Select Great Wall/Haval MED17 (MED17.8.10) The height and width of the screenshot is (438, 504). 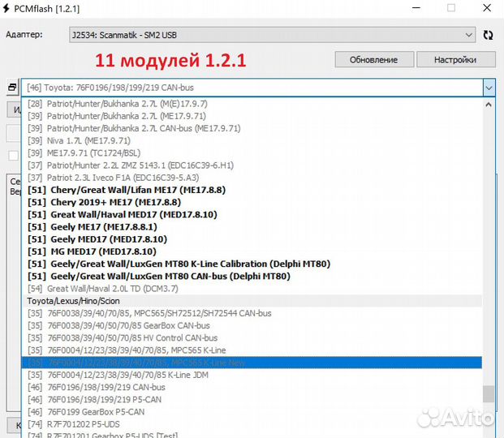coord(252,215)
